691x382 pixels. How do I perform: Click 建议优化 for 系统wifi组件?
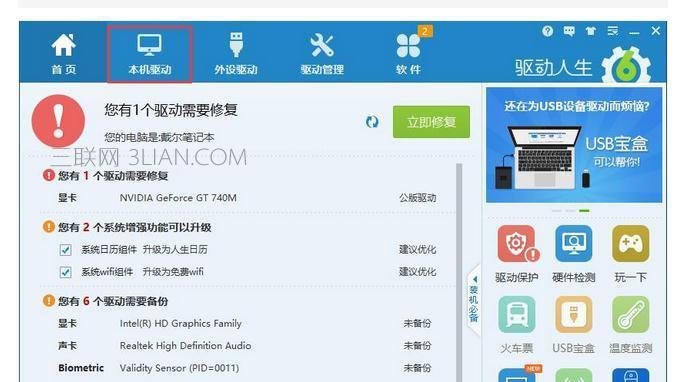(x=417, y=271)
